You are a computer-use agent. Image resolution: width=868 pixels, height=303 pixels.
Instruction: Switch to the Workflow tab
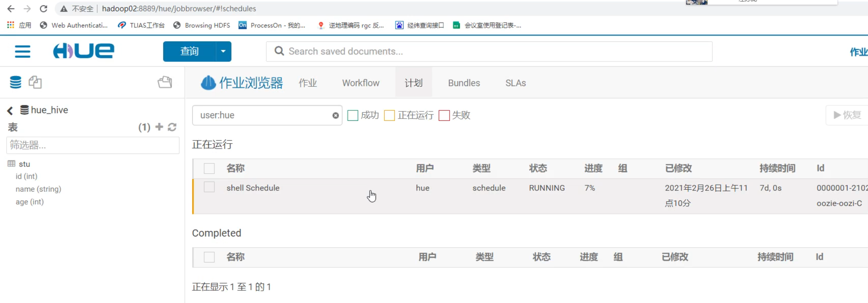coord(361,83)
